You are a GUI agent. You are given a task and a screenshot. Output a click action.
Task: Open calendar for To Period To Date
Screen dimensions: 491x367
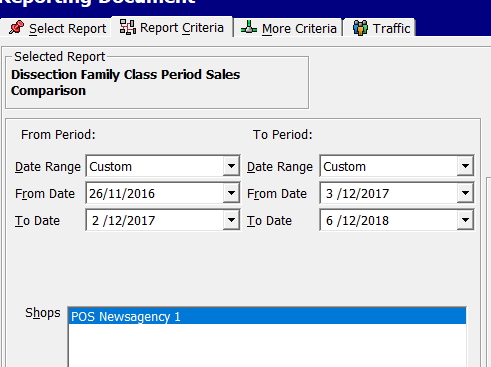coord(465,220)
